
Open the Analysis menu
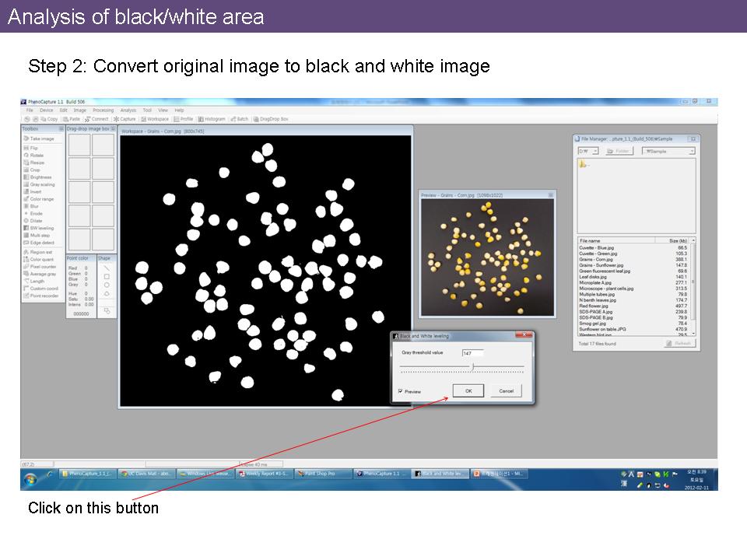click(x=128, y=110)
